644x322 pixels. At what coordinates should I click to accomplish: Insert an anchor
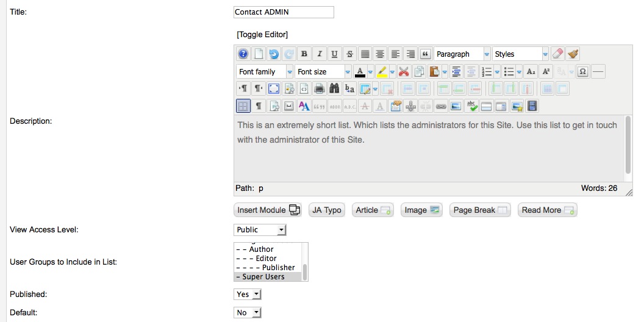point(410,106)
